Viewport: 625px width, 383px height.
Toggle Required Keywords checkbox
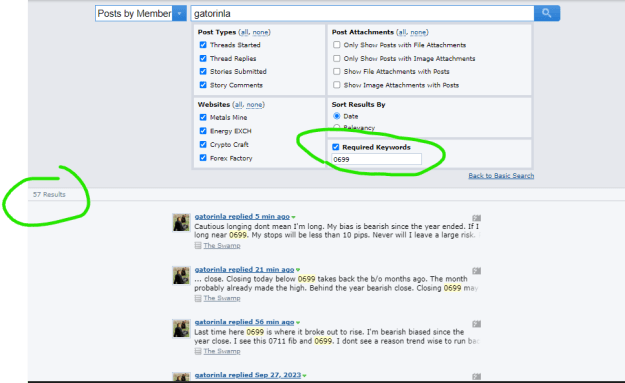click(x=336, y=147)
